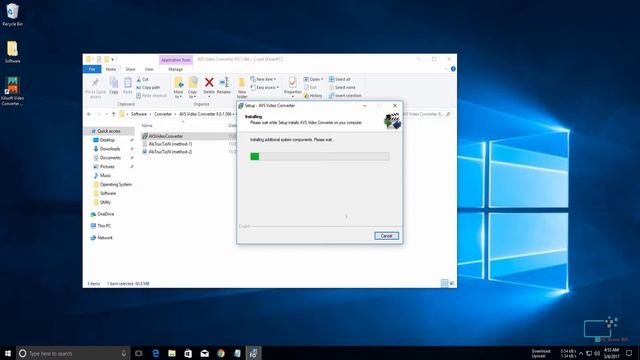The width and height of the screenshot is (640, 360).
Task: Open Network in navigation pane
Action: coord(105,238)
